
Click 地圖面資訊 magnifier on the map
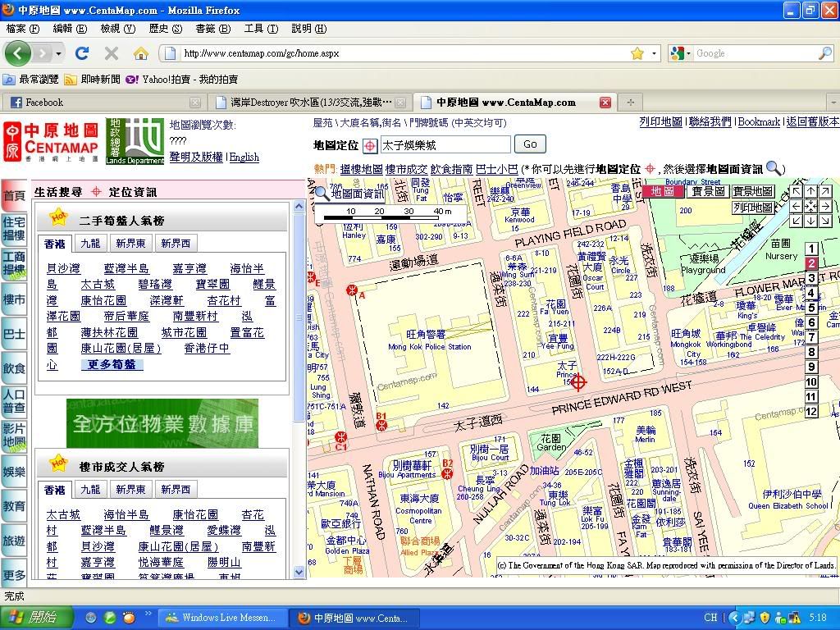[x=322, y=194]
